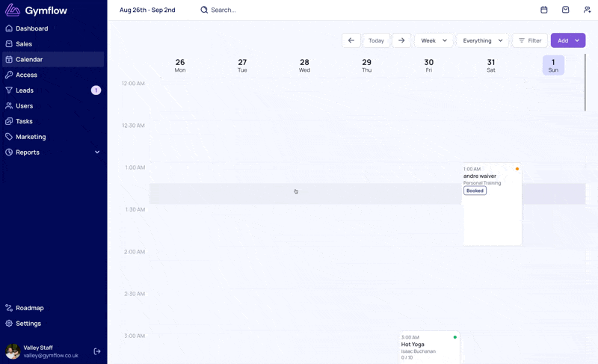
Task: Click the Leads notification badge
Action: [x=96, y=90]
